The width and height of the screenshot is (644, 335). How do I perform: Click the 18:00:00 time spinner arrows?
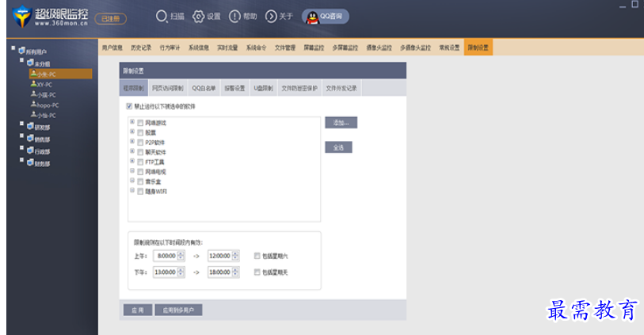pos(235,272)
